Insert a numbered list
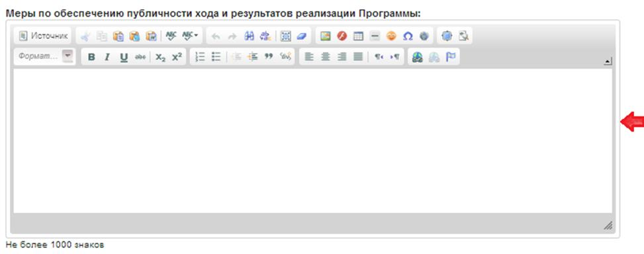The image size is (644, 254). (200, 57)
